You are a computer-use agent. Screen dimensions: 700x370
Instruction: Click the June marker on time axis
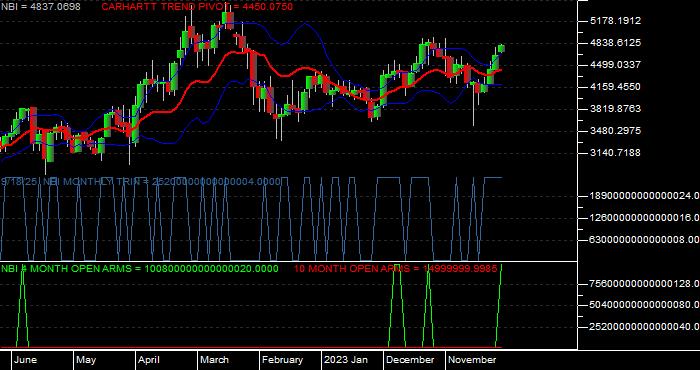[25, 360]
